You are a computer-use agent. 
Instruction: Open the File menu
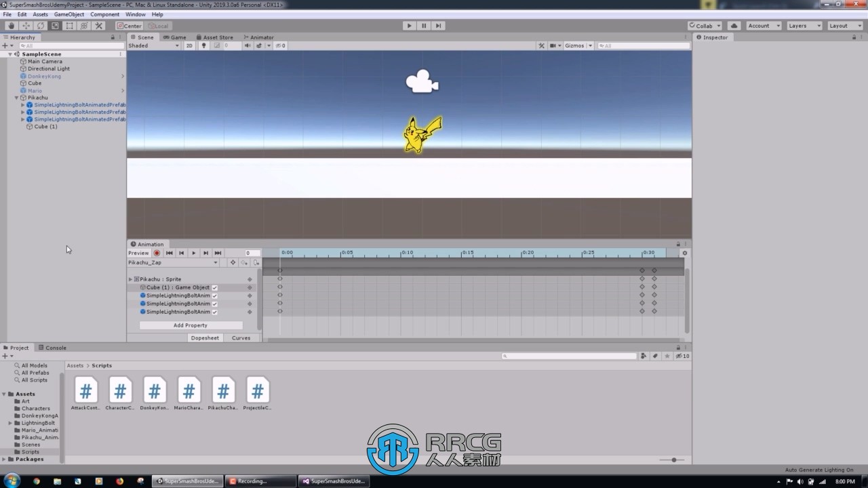(x=7, y=14)
